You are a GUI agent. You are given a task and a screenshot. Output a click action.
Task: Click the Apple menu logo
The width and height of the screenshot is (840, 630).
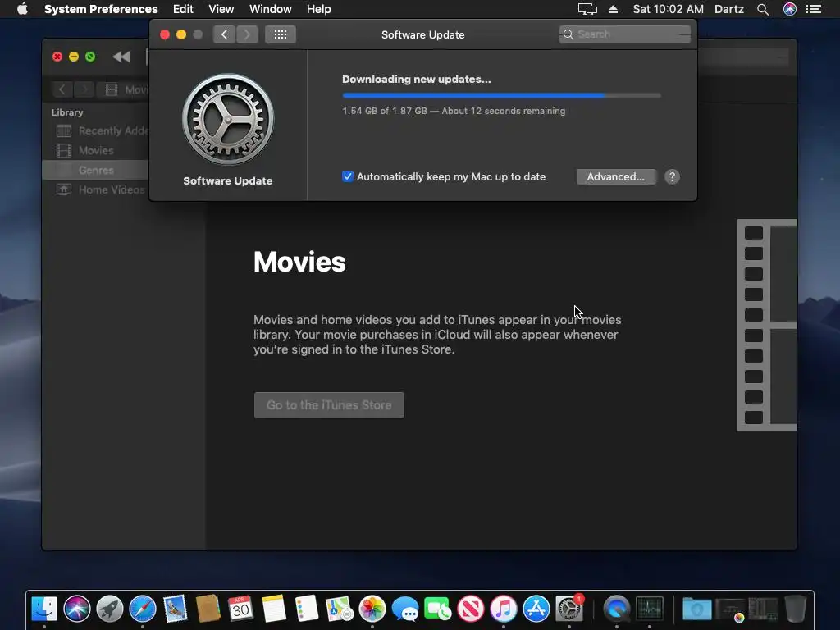[22, 9]
